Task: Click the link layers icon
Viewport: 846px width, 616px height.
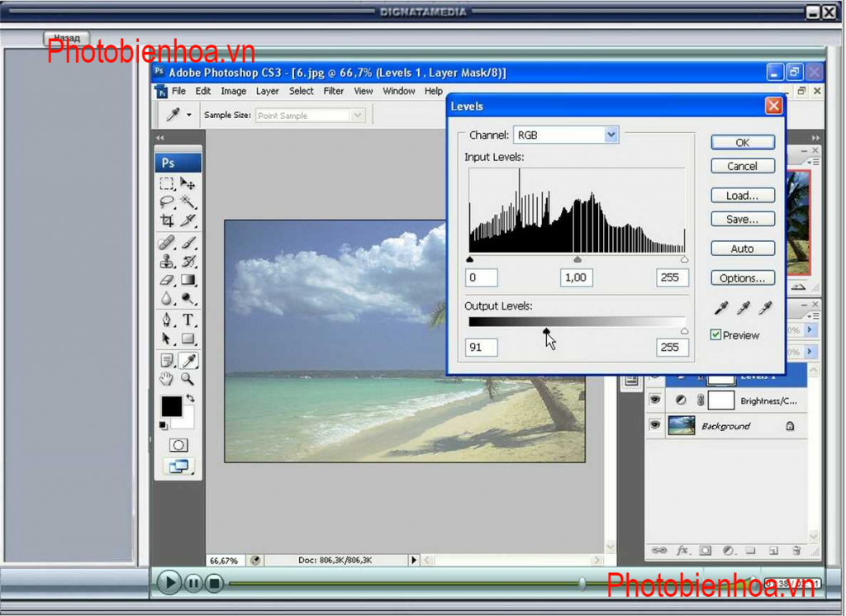Action: [x=658, y=550]
